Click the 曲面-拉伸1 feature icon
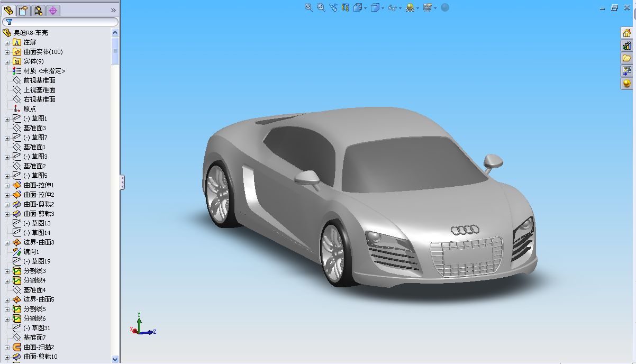This screenshot has width=636, height=364. pyautogui.click(x=17, y=185)
